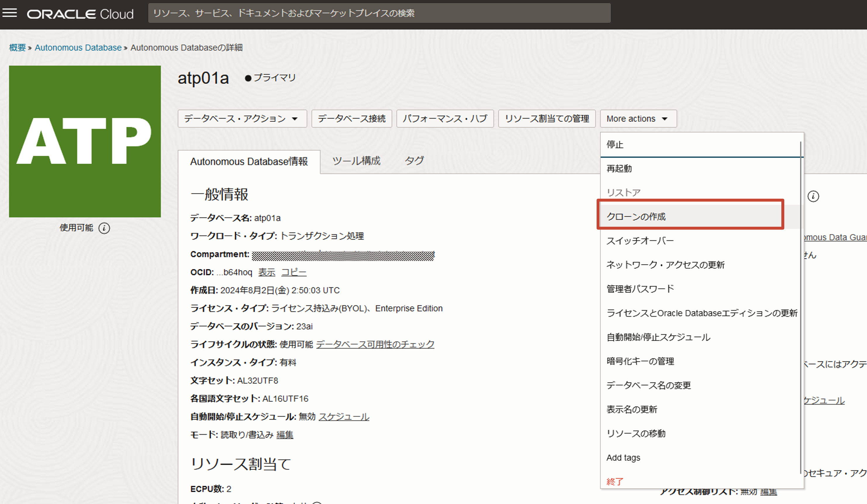867x504 pixels.
Task: Open パフォーマンス・ハブ
Action: tap(445, 119)
